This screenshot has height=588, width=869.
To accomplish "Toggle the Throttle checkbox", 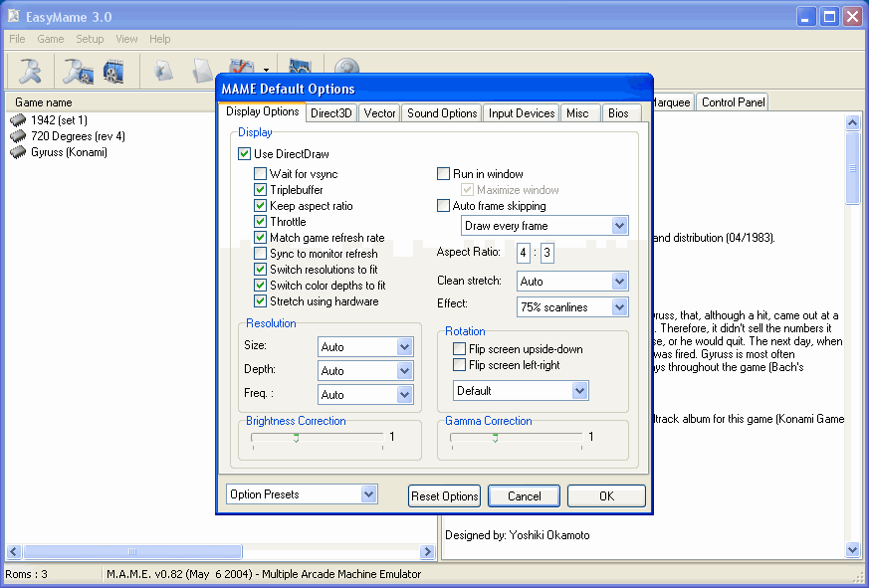I will tap(260, 222).
